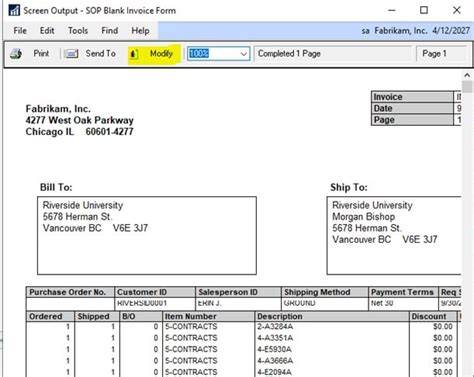Click the Invoice label cell
Viewport: 474px width, 377px height.
click(x=413, y=97)
